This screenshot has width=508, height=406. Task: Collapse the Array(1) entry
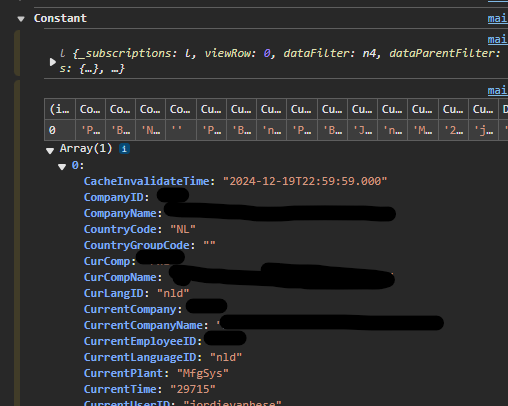[50, 151]
